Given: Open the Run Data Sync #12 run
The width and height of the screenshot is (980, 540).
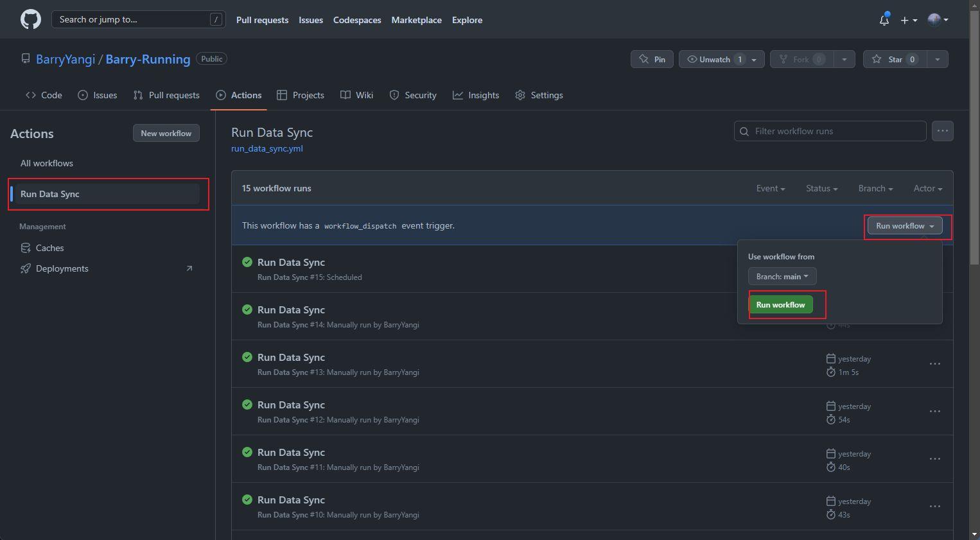Looking at the screenshot, I should 291,405.
